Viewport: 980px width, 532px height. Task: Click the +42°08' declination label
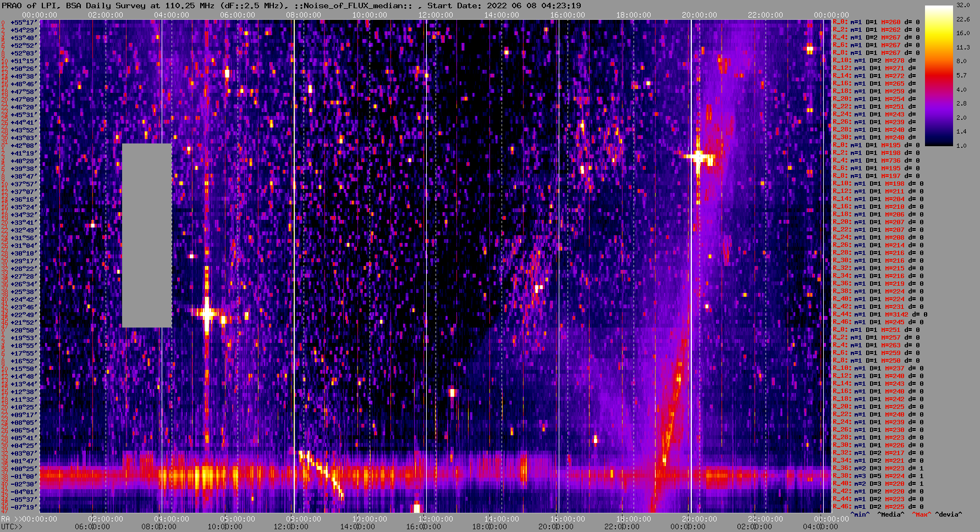[x=24, y=146]
